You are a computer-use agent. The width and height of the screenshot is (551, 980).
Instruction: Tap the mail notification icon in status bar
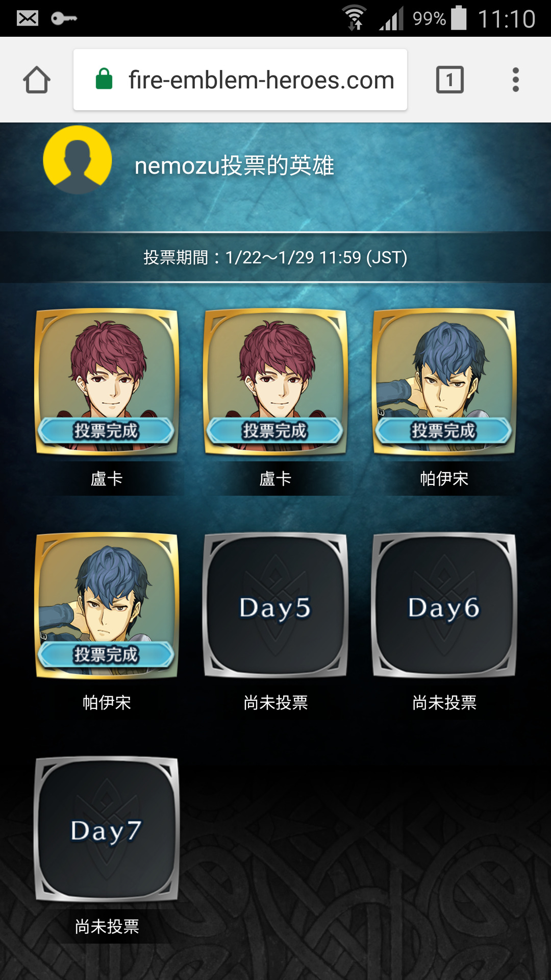coord(27,18)
